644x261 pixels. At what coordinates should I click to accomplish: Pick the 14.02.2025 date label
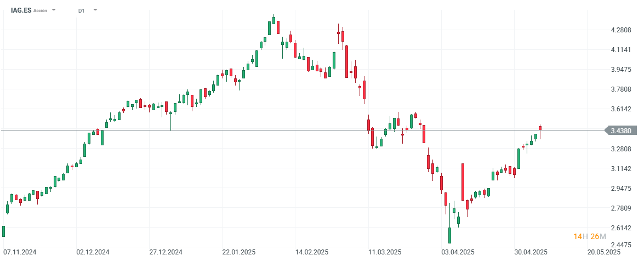311,252
